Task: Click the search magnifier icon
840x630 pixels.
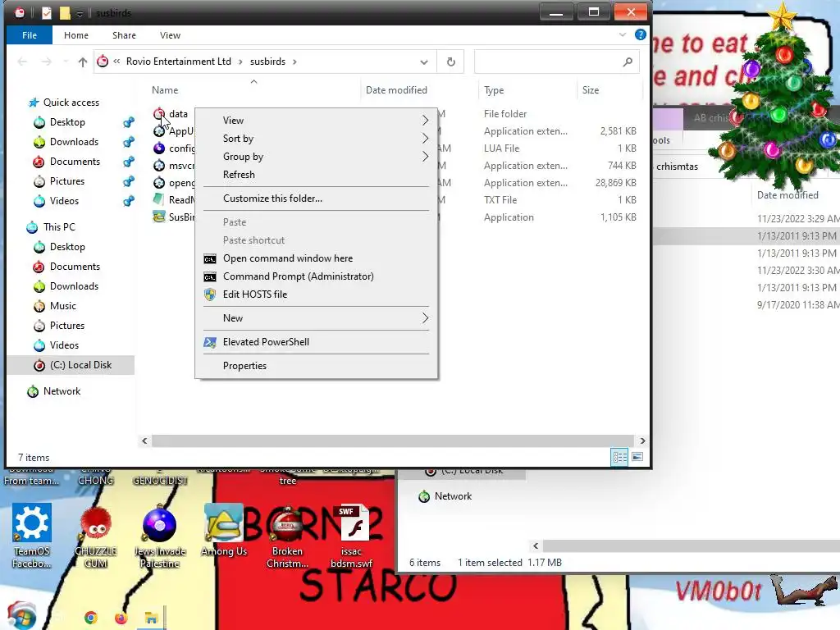Action: tap(628, 62)
